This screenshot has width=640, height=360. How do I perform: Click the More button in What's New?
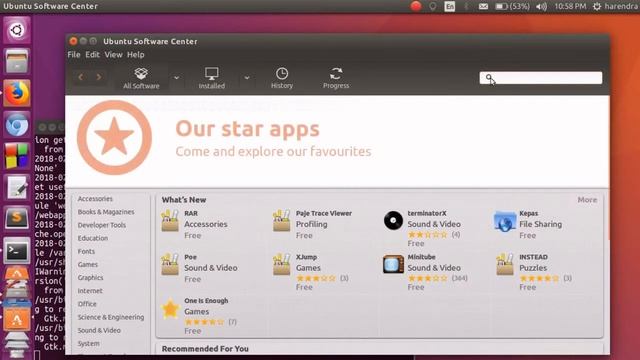(587, 200)
